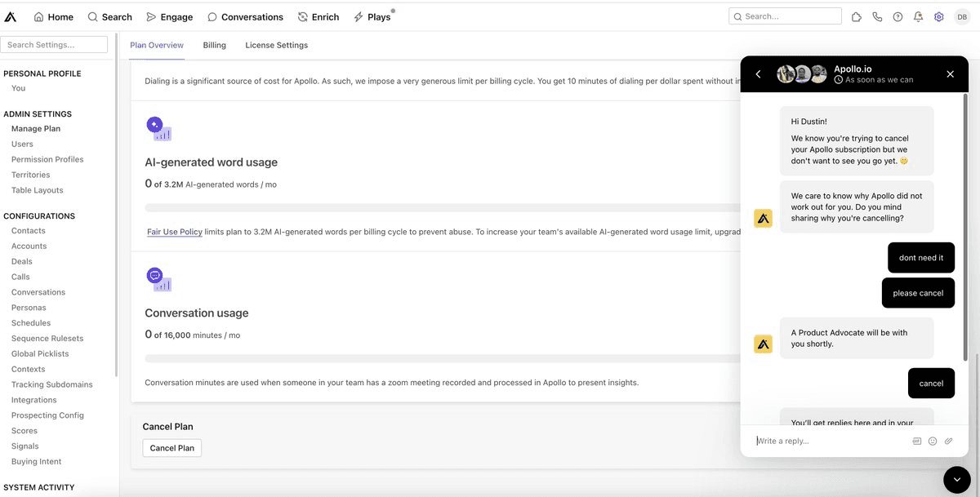Open Global Picklists configuration

coord(40,354)
